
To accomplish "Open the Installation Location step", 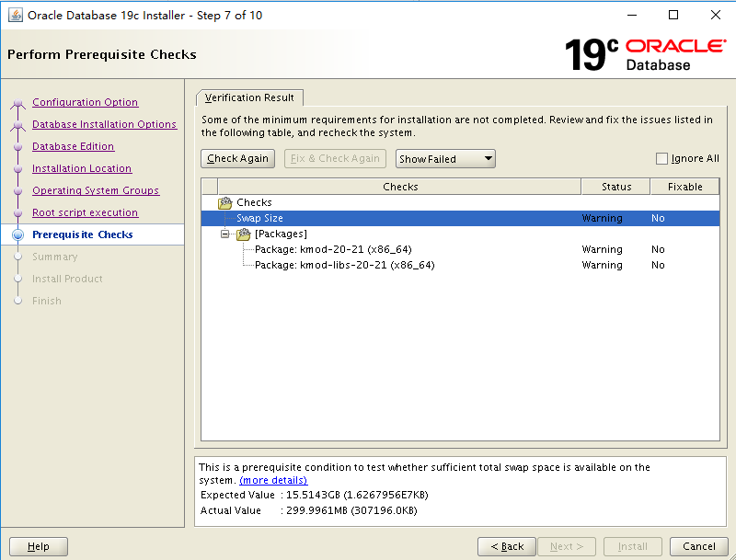I will [82, 168].
